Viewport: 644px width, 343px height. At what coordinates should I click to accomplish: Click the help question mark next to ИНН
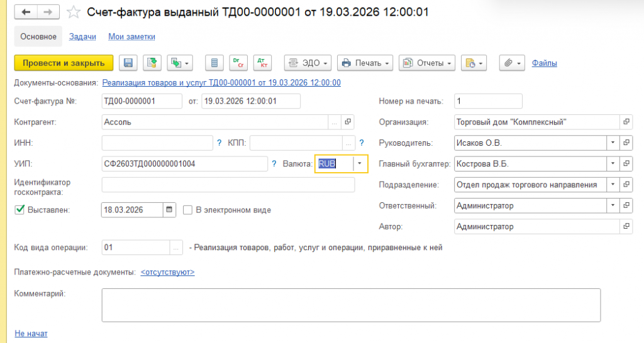click(x=219, y=143)
